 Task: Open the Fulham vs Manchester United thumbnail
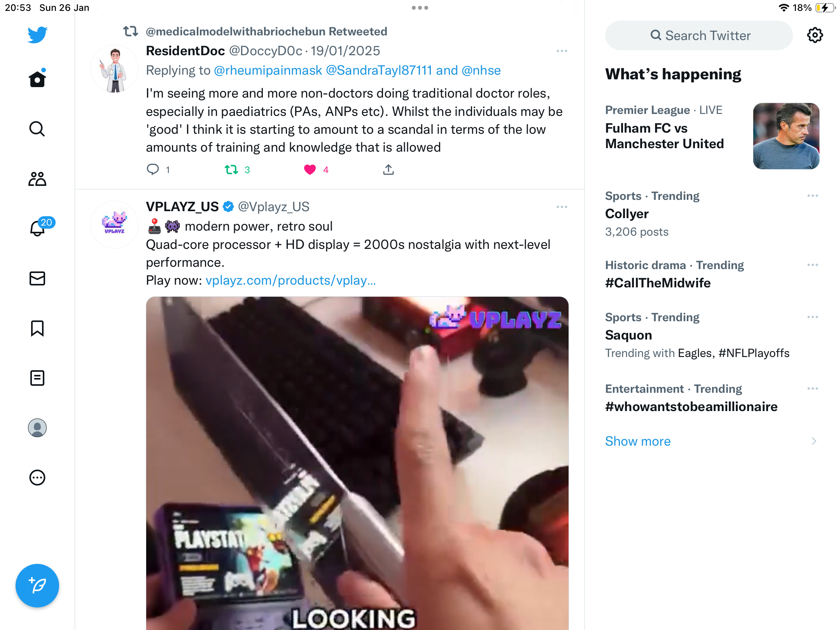pyautogui.click(x=786, y=136)
